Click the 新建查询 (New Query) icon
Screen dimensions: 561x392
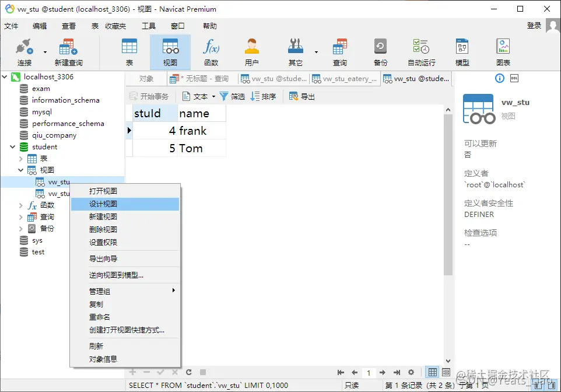pyautogui.click(x=69, y=51)
